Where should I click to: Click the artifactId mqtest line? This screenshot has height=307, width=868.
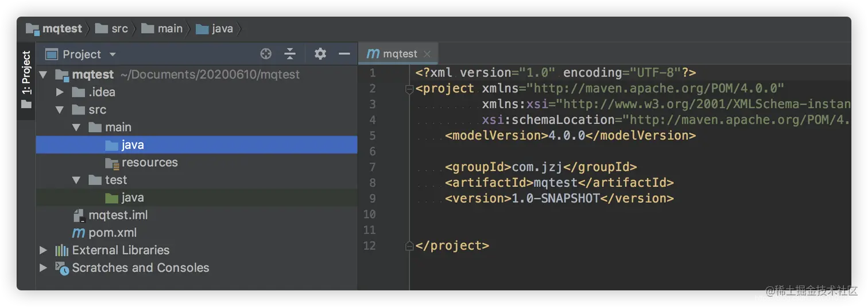(x=560, y=183)
